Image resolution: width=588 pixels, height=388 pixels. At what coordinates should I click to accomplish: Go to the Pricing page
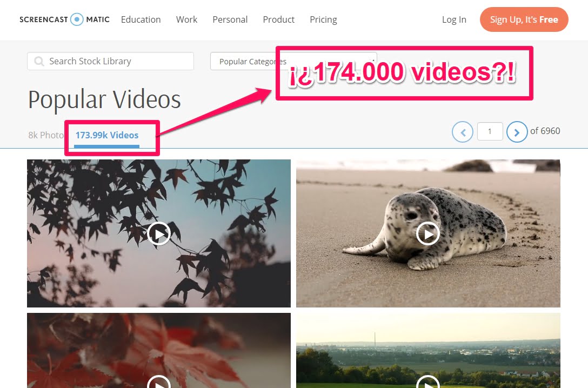(323, 19)
